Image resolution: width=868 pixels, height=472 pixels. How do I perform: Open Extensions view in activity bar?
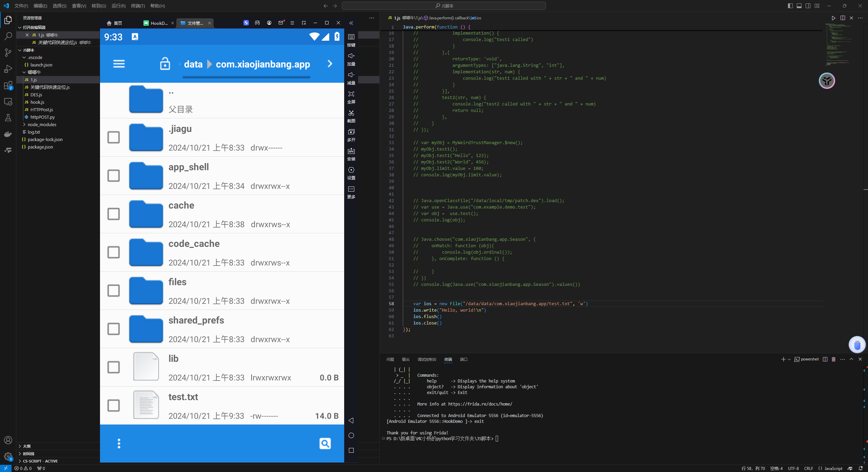tap(8, 85)
